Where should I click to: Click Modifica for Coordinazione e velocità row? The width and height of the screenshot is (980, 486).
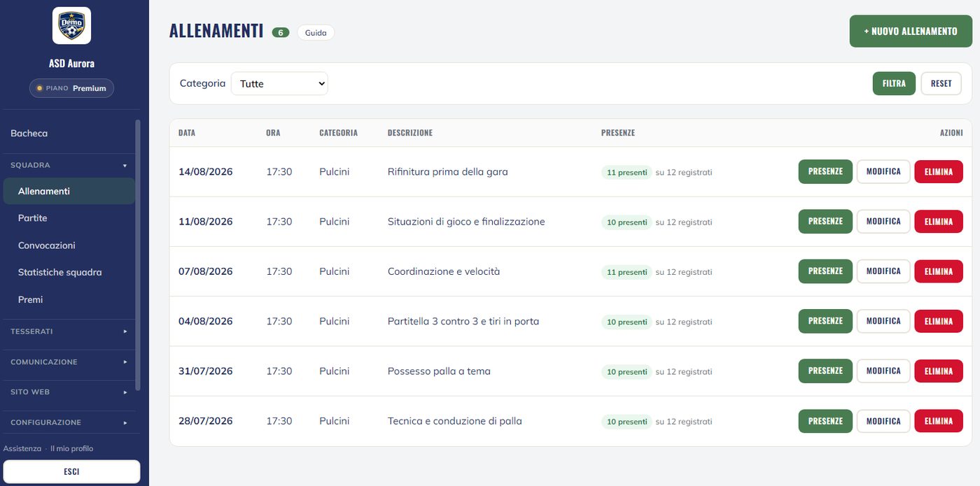pos(883,271)
